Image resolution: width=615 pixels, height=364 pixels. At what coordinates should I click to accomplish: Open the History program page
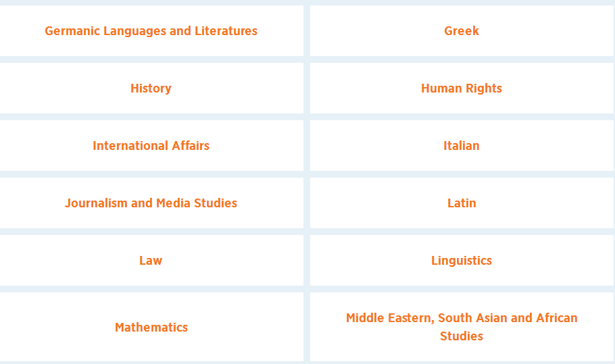(151, 88)
